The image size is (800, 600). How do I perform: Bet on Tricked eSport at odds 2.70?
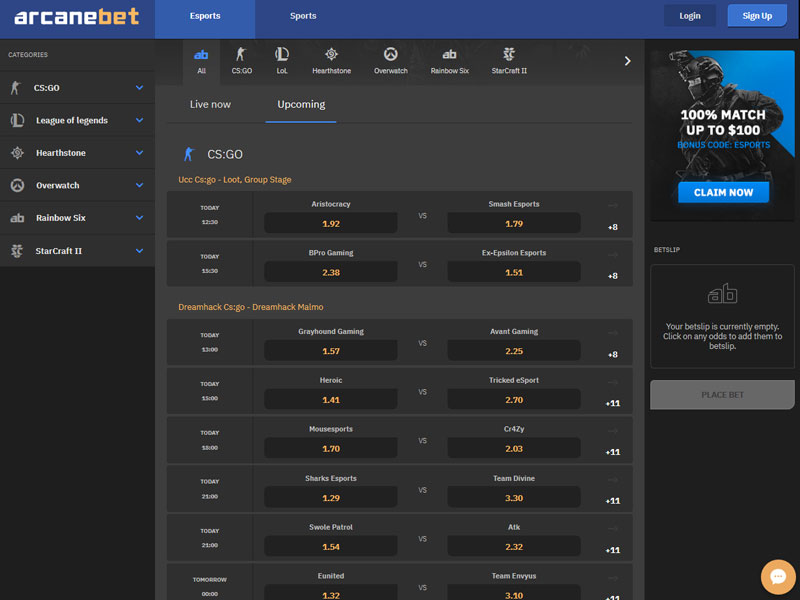tap(514, 399)
